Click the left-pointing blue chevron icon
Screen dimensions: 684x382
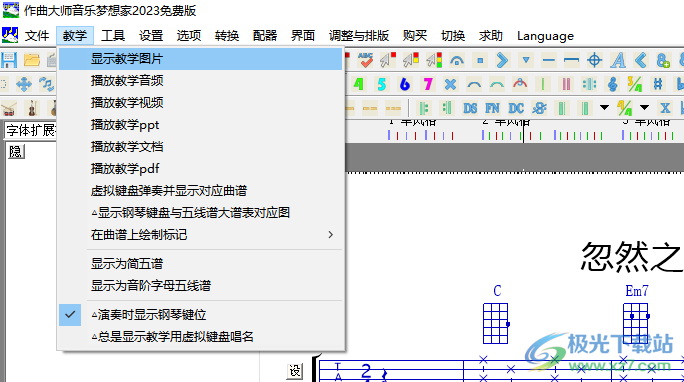tap(640, 60)
